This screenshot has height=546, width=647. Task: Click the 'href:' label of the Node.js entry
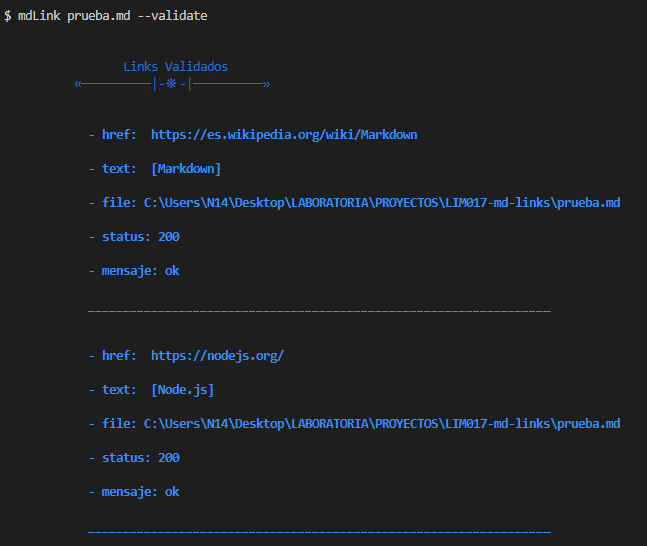pos(119,355)
